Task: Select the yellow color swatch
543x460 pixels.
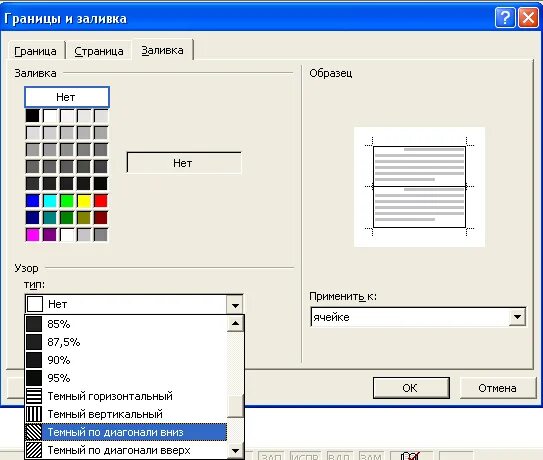Action: pos(84,201)
